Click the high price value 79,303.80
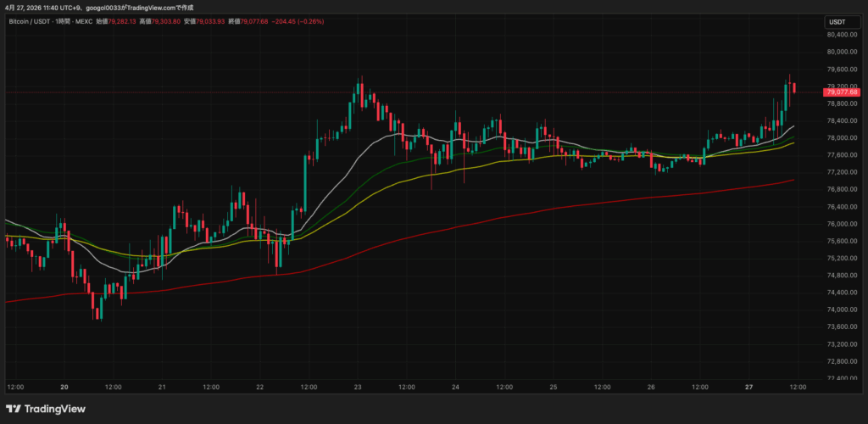Viewport: 868px width, 424px height. [x=166, y=21]
